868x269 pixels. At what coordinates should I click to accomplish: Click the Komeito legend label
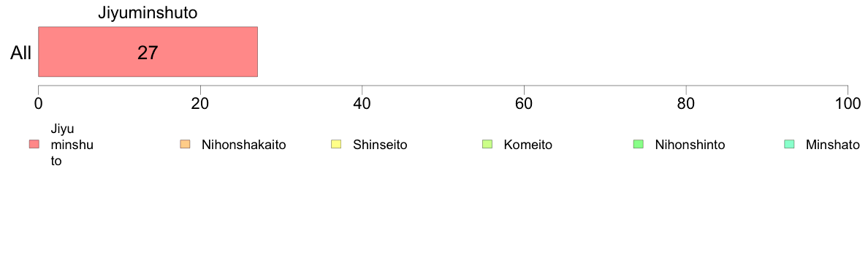[528, 145]
